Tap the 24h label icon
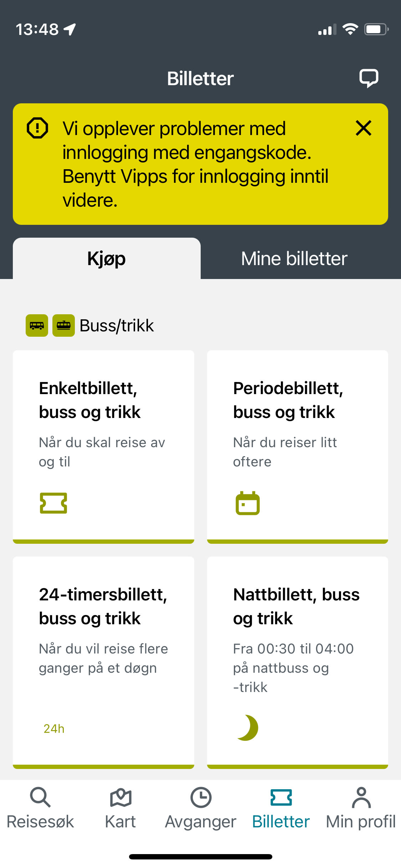401x868 pixels. [54, 729]
